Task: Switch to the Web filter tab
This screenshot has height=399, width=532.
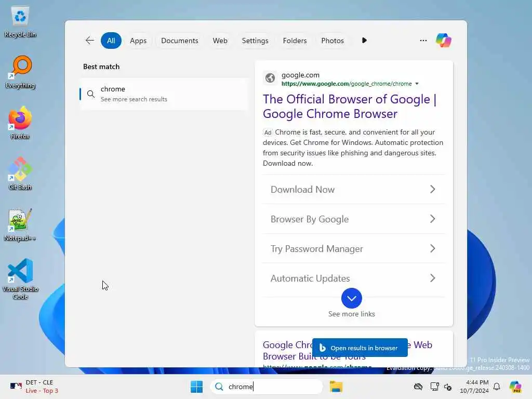Action: pos(220,41)
